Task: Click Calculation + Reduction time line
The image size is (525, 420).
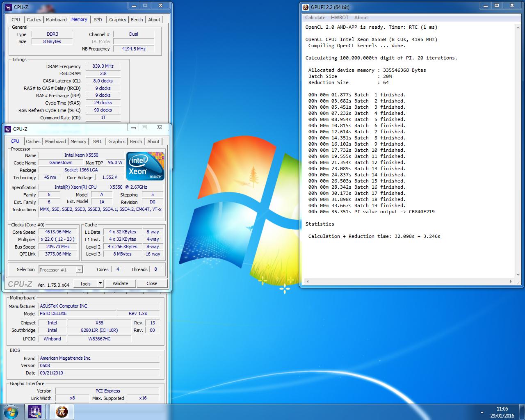Action: pyautogui.click(x=374, y=236)
